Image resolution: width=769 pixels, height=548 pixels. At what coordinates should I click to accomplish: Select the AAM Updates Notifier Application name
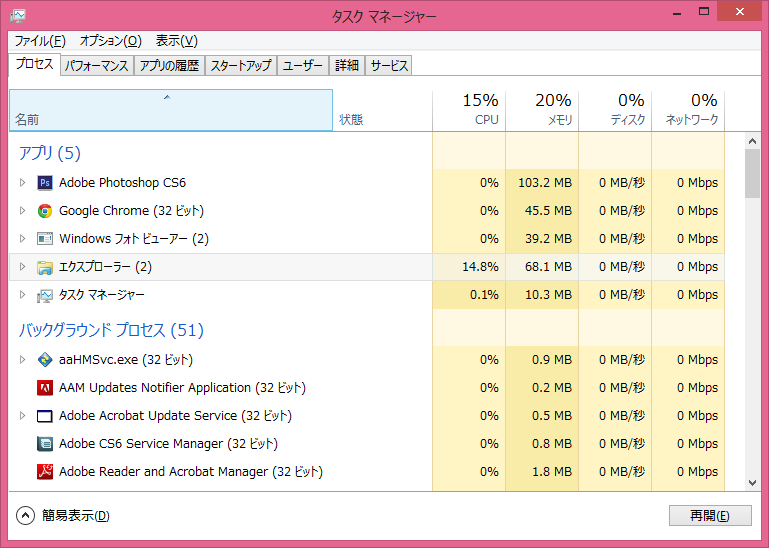point(182,388)
